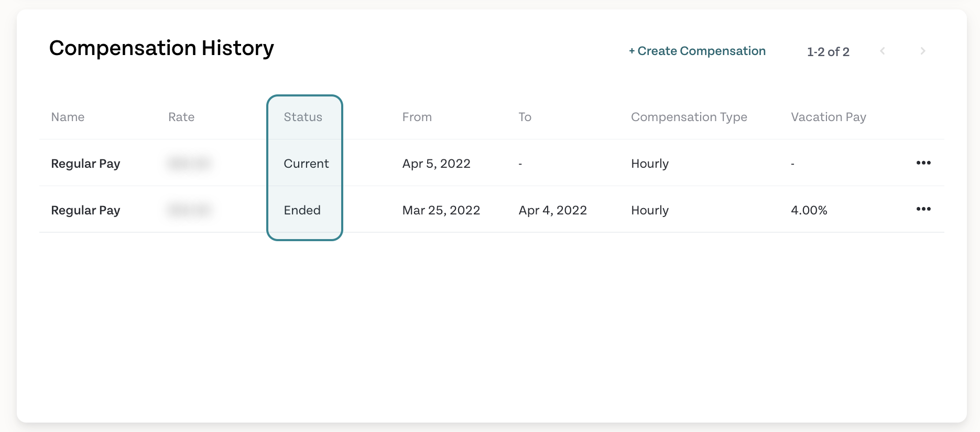Viewport: 980px width, 432px height.
Task: Select the Regular Pay row marked Ended
Action: (492, 210)
